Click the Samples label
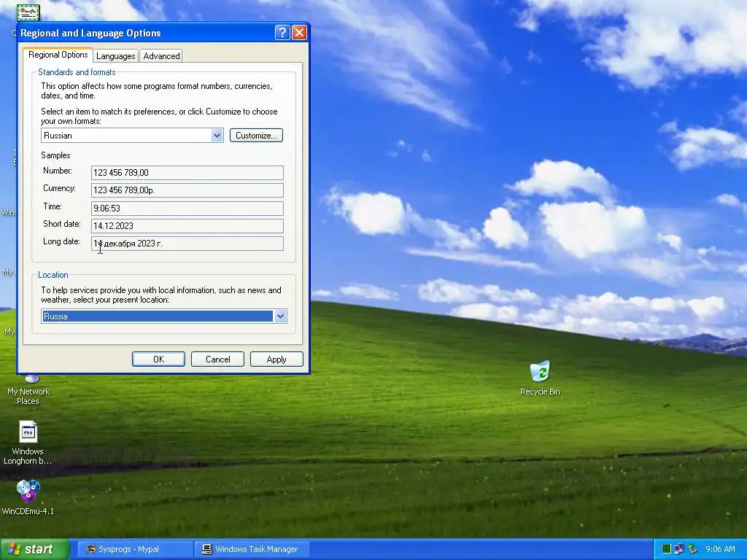The height and width of the screenshot is (560, 747). click(55, 155)
